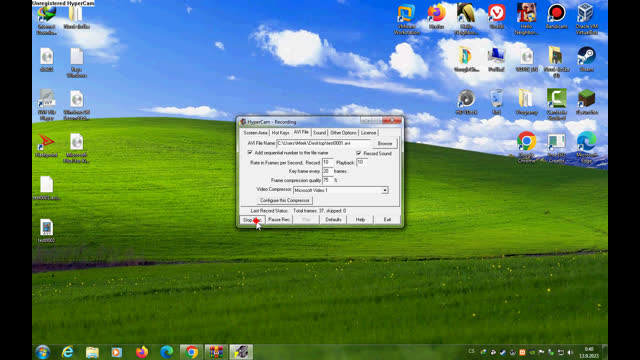The height and width of the screenshot is (360, 640).
Task: Switch to the Sound tab
Action: coord(319,133)
